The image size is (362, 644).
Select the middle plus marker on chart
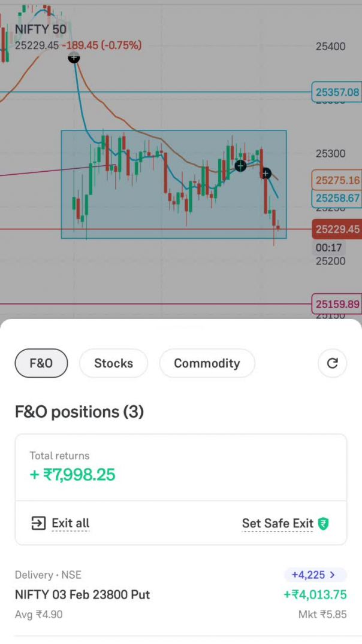coord(240,166)
